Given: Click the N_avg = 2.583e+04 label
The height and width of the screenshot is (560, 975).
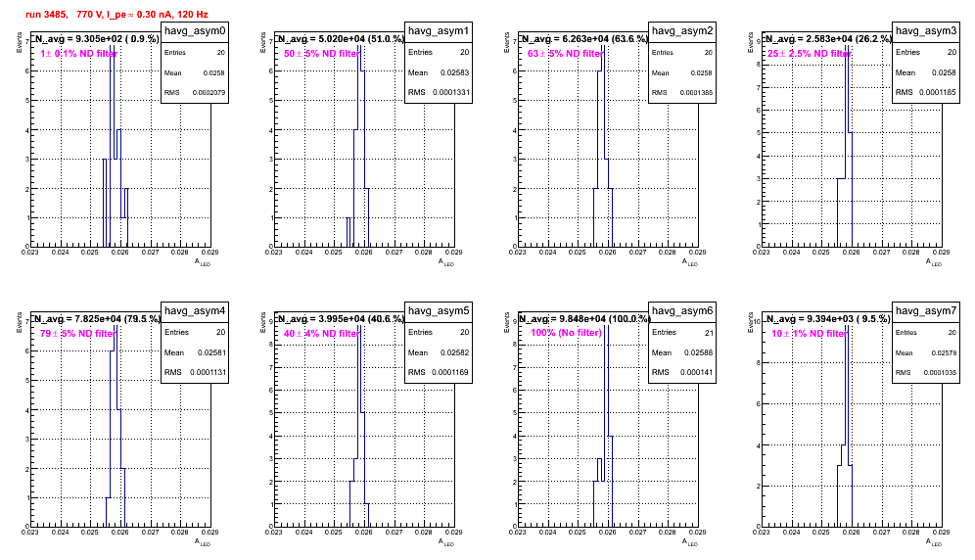Looking at the screenshot, I should (x=828, y=38).
